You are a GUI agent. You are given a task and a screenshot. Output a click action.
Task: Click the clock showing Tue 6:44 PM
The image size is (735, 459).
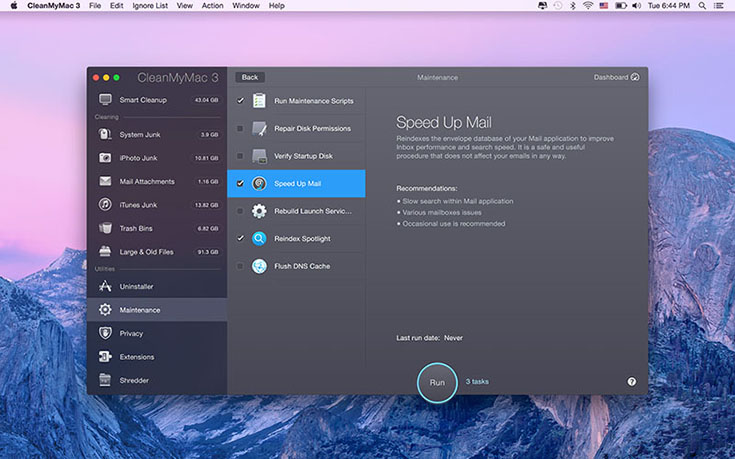coord(669,6)
